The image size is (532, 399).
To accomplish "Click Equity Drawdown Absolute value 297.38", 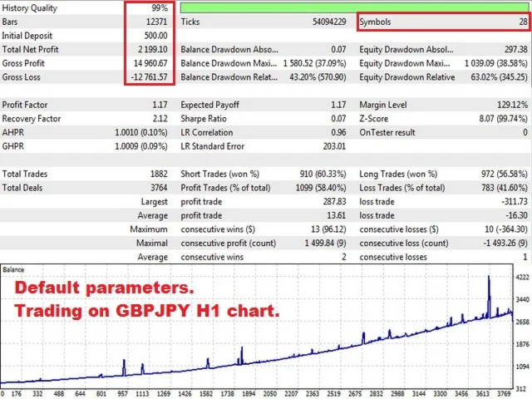I will point(515,50).
